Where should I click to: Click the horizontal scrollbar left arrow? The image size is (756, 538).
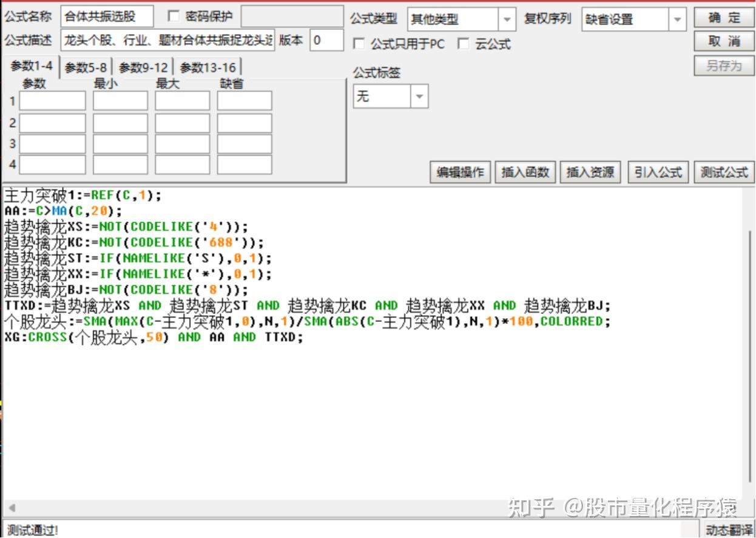coord(11,508)
